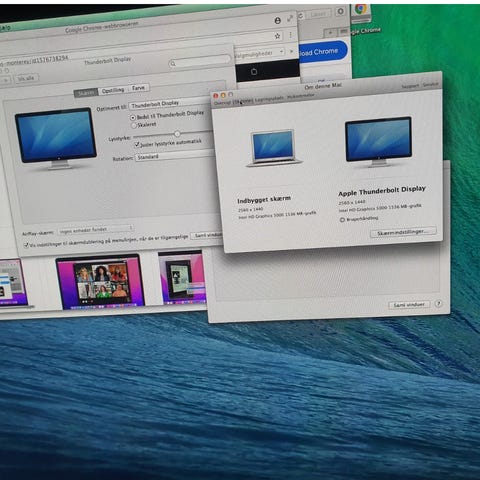The width and height of the screenshot is (480, 480).
Task: Click the Apple logo in the black bar
Action: (254, 72)
